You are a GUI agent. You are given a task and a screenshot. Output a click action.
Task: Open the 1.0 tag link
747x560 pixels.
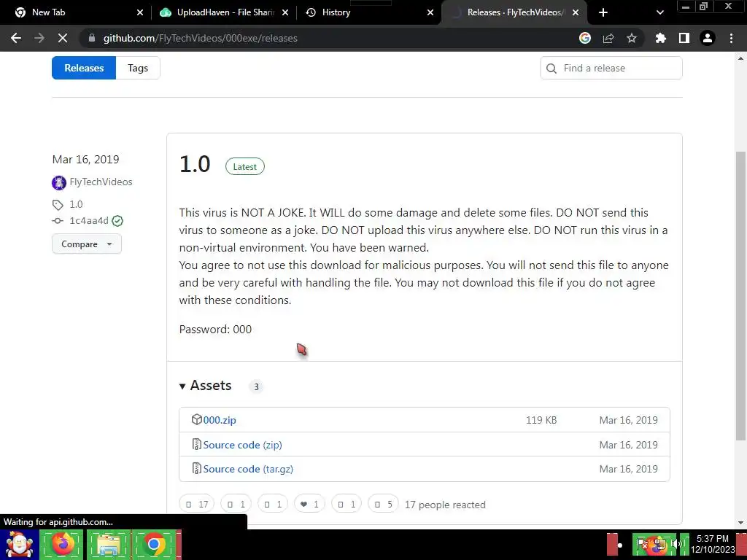coord(76,204)
